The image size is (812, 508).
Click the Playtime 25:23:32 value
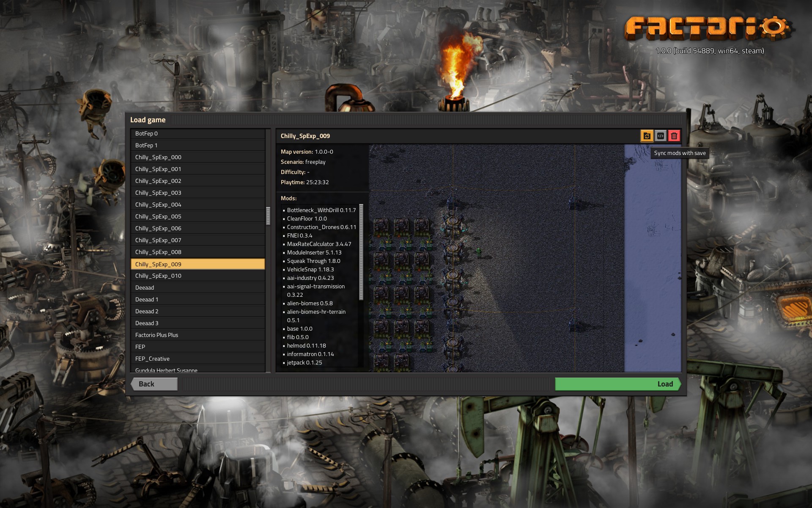coord(317,182)
